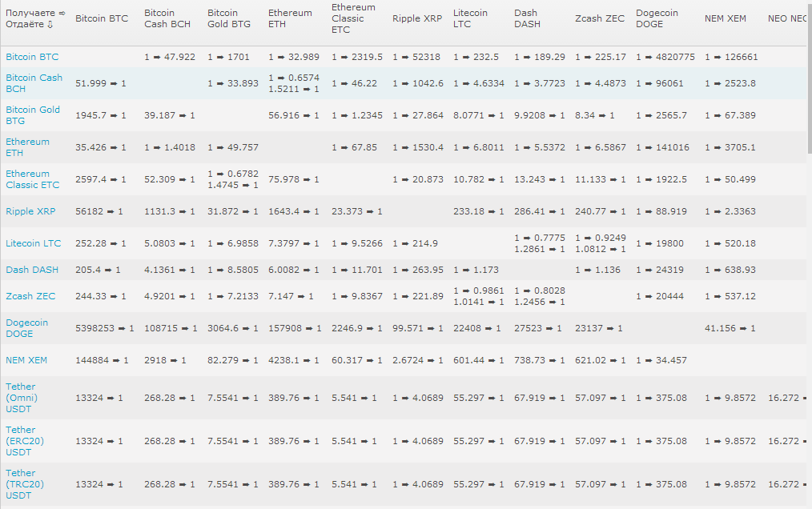Select rate '1 ➡ 0.7775' in Litecoin row
This screenshot has height=509, width=812.
(540, 238)
